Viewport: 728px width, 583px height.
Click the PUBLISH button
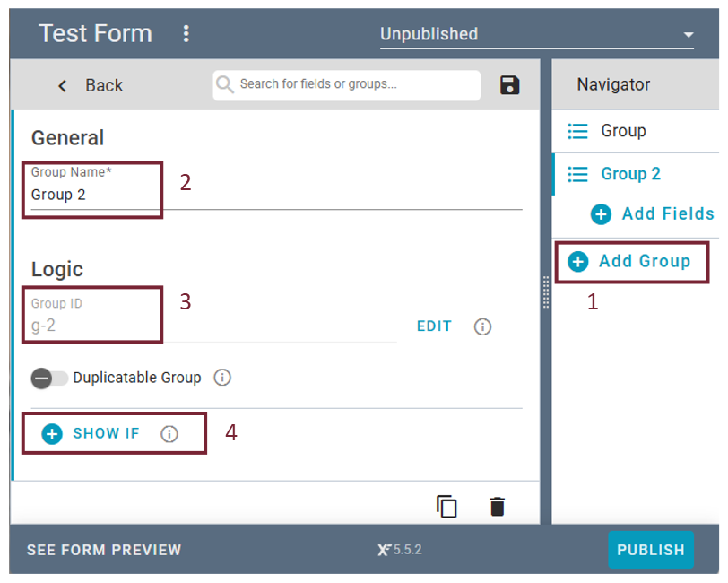point(650,550)
